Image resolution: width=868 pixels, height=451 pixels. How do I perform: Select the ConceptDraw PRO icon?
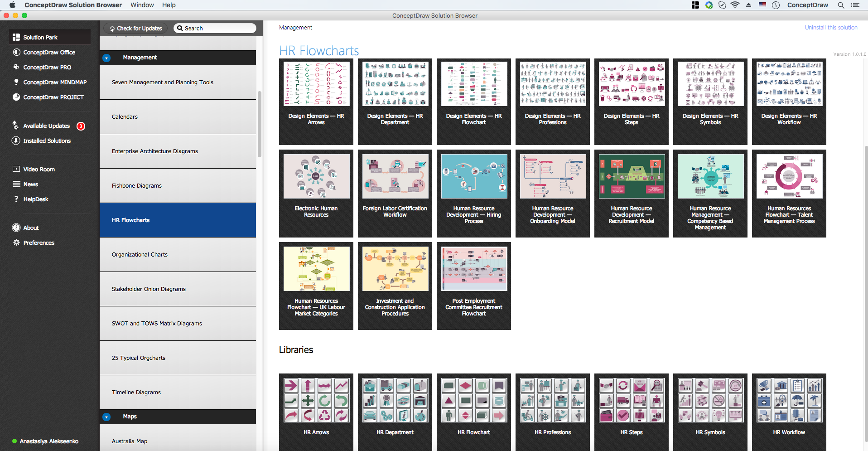pos(16,67)
